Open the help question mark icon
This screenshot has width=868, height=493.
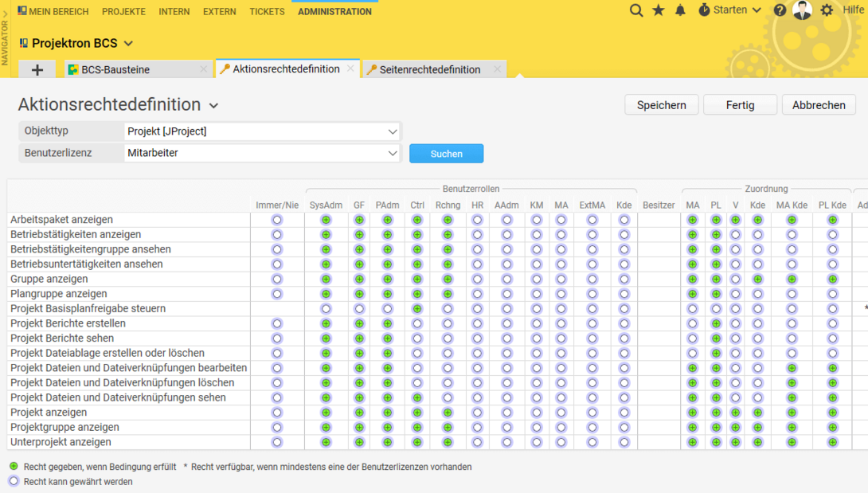click(780, 10)
